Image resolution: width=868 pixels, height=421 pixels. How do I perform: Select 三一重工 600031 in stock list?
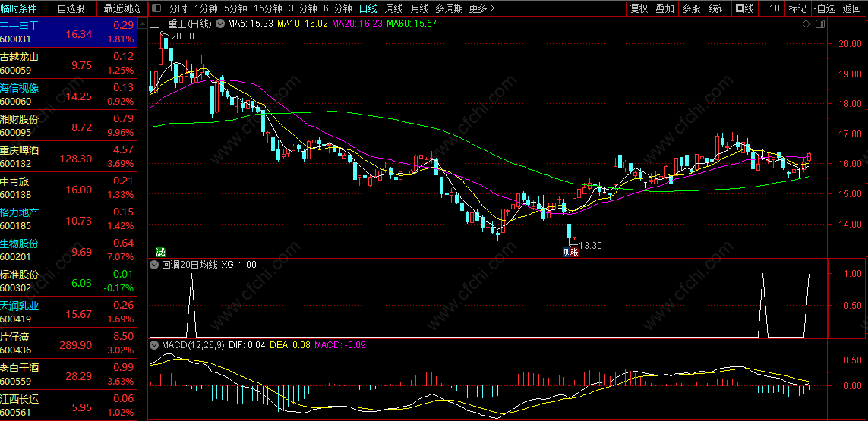[x=68, y=32]
